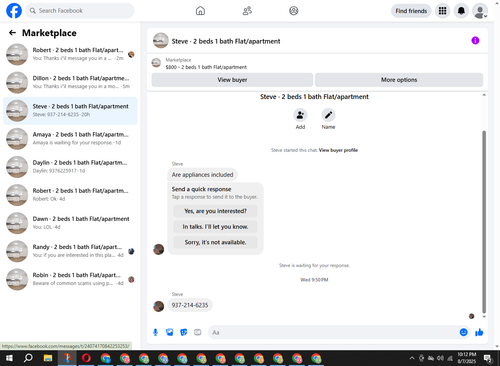Image resolution: width=500 pixels, height=366 pixels.
Task: Select the Steve apartment conversation
Action: pyautogui.click(x=70, y=111)
